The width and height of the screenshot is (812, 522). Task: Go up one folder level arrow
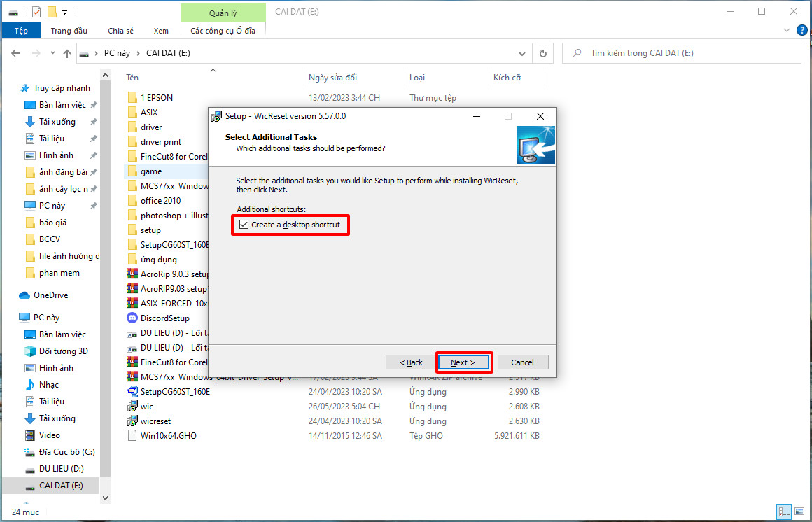click(x=66, y=52)
